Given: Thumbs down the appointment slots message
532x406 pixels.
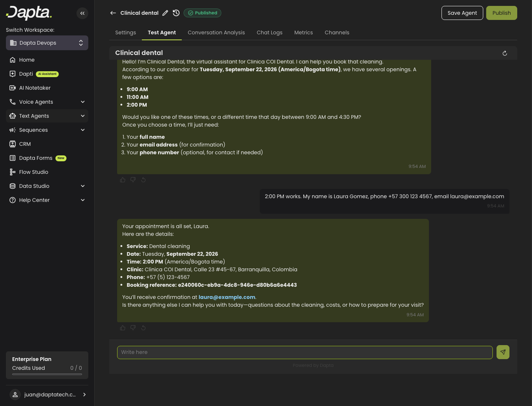Looking at the screenshot, I should click(x=133, y=180).
